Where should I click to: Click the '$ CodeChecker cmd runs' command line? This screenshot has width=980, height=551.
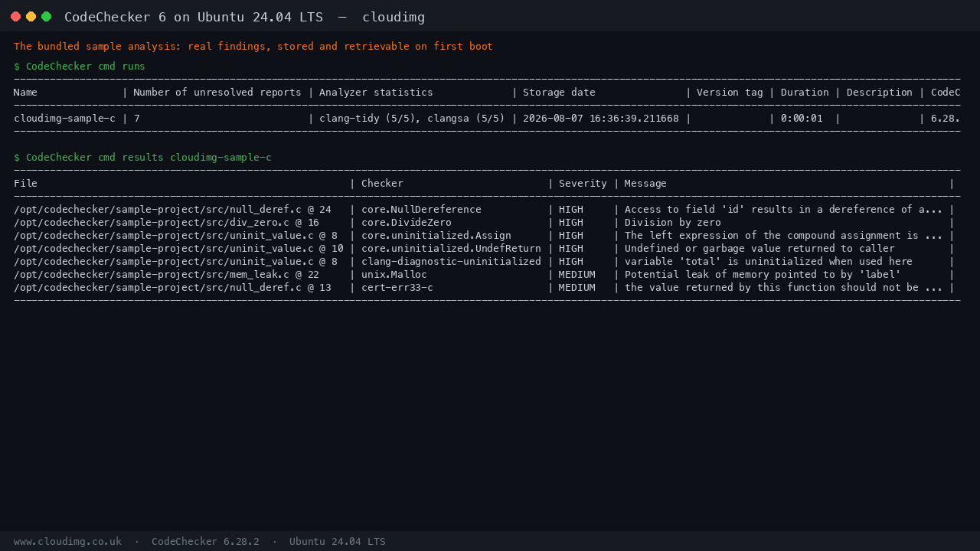(x=80, y=67)
